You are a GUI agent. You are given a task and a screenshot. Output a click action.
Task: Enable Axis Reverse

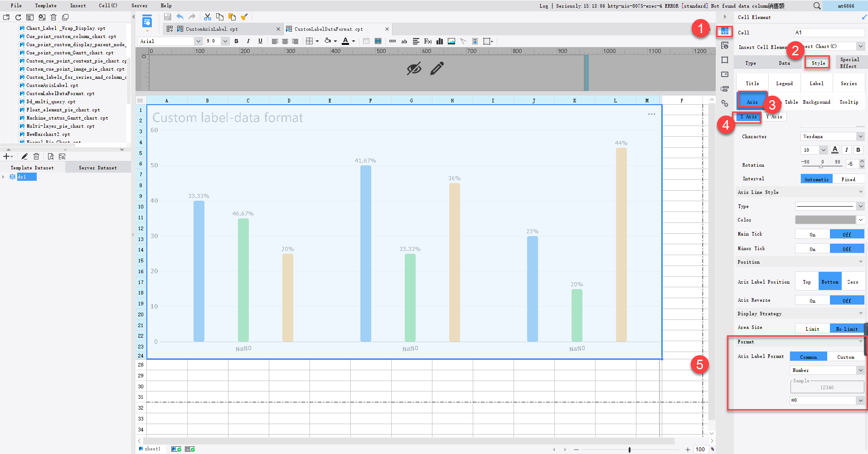[x=812, y=300]
